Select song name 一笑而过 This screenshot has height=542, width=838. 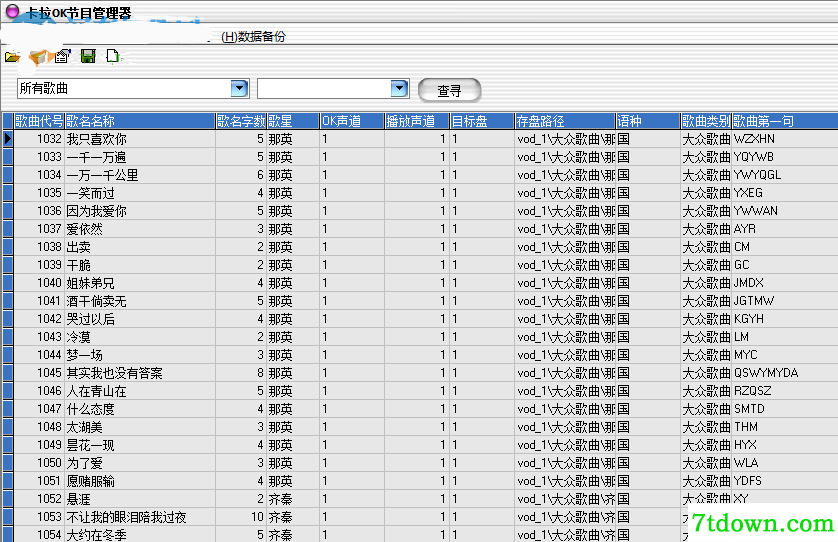pyautogui.click(x=91, y=193)
